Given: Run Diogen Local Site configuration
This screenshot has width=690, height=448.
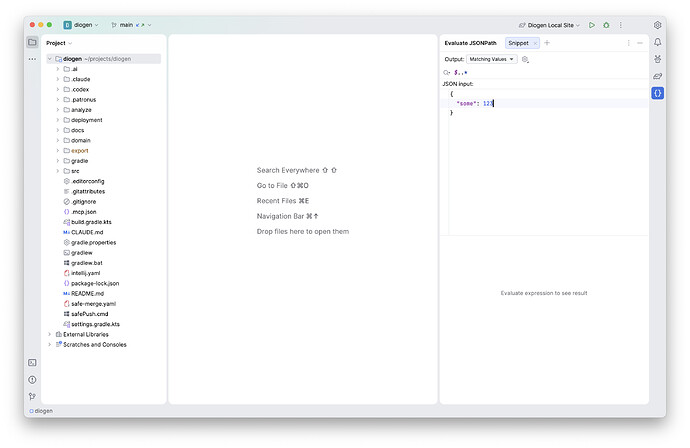Looking at the screenshot, I should pos(592,25).
